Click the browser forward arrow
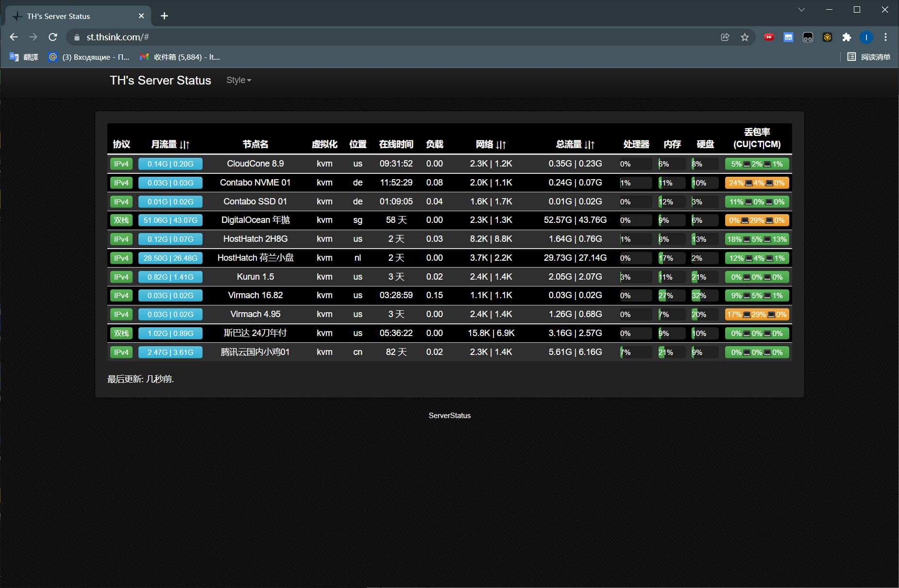The image size is (899, 588). tap(33, 37)
